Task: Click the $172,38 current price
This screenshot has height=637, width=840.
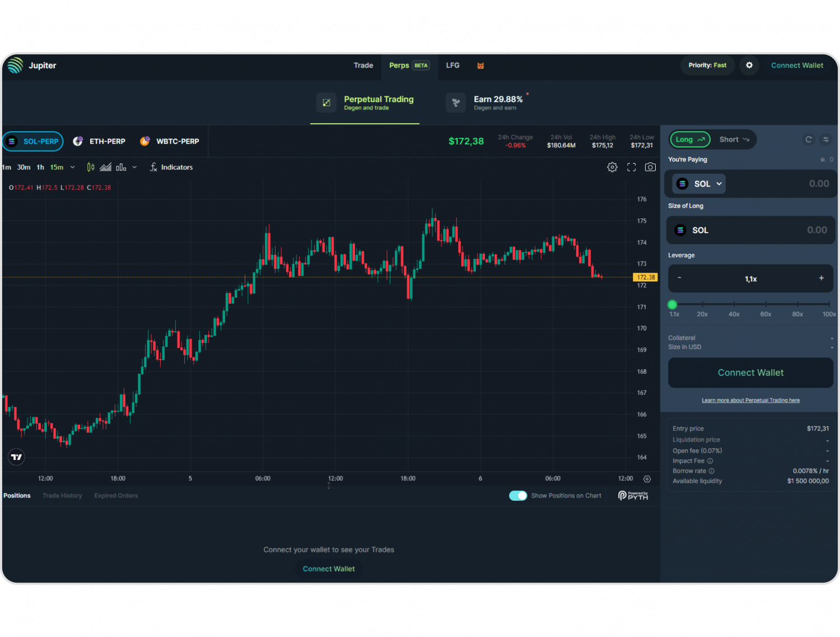Action: [x=466, y=141]
